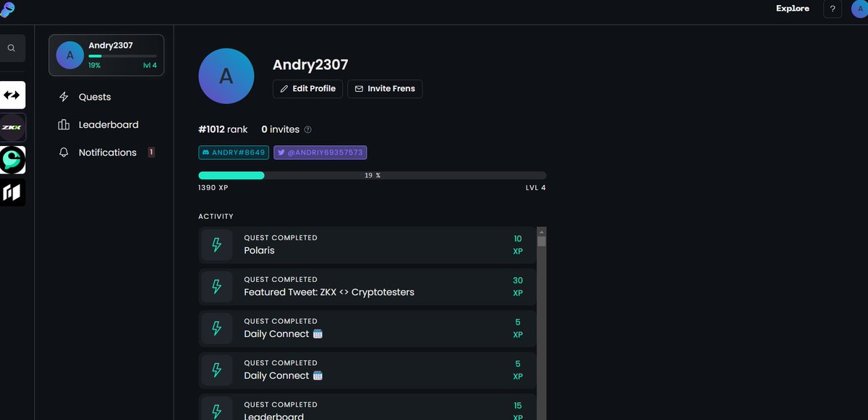This screenshot has height=420, width=868.
Task: Open the Featured Tweet: ZKX <> Cryptotesters entry
Action: click(x=367, y=287)
